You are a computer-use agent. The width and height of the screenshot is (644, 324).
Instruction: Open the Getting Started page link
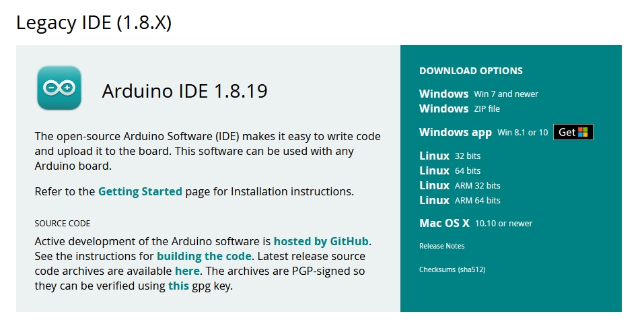coord(140,191)
